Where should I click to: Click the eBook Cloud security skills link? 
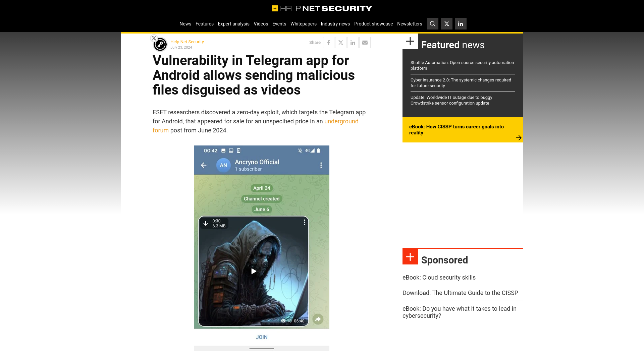point(439,277)
